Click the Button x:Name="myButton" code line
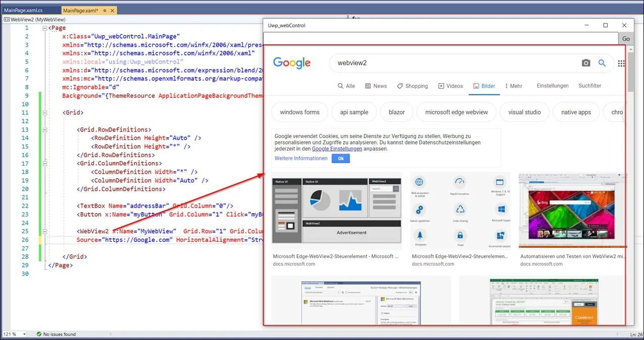 (169, 214)
